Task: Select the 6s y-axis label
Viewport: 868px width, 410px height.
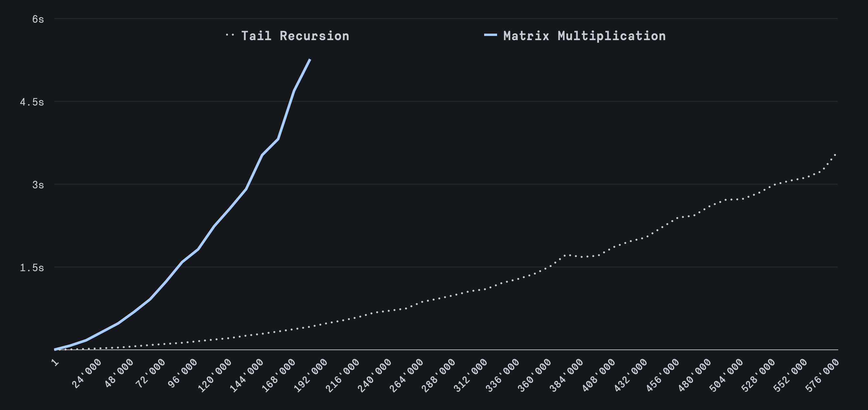Action: point(38,19)
